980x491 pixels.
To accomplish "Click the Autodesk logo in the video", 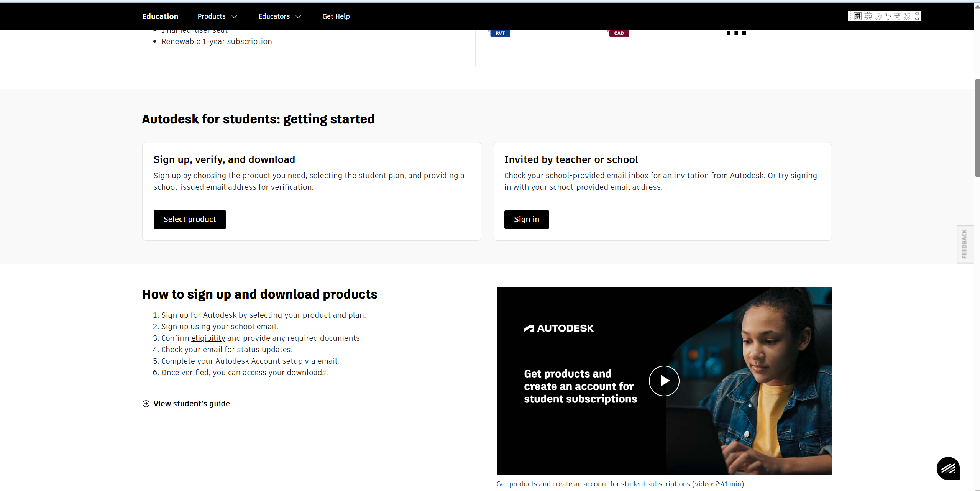I will pos(559,328).
